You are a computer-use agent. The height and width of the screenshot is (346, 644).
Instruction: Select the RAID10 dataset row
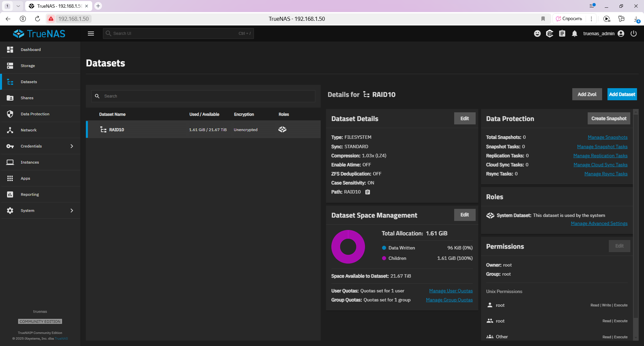tap(203, 129)
